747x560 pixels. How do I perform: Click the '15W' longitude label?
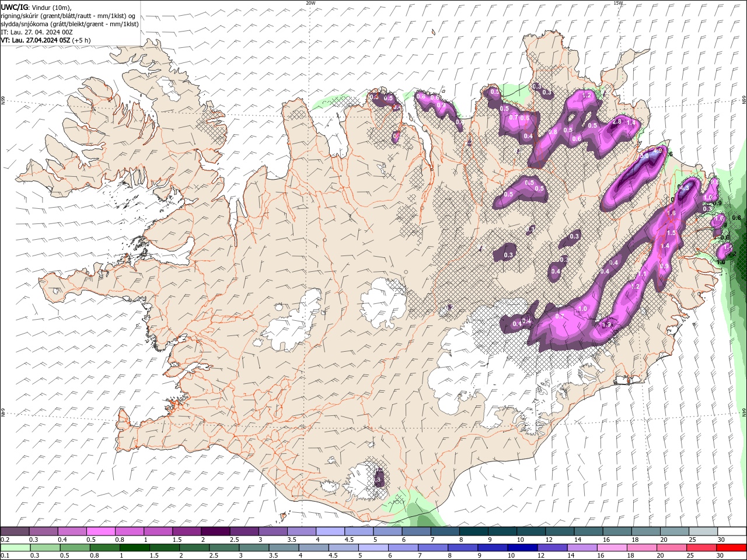click(618, 3)
